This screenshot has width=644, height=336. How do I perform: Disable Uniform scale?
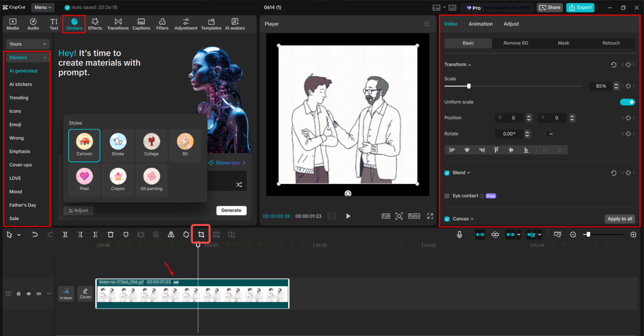click(x=627, y=102)
